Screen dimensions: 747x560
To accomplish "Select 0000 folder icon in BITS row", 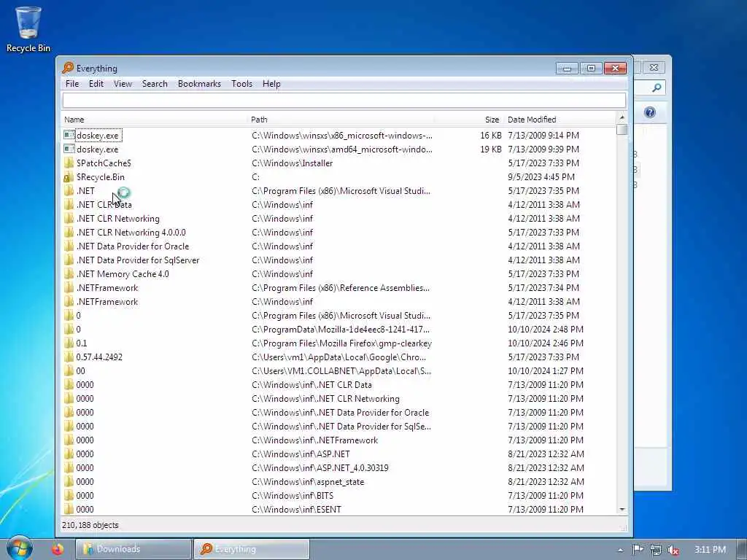I will click(69, 496).
